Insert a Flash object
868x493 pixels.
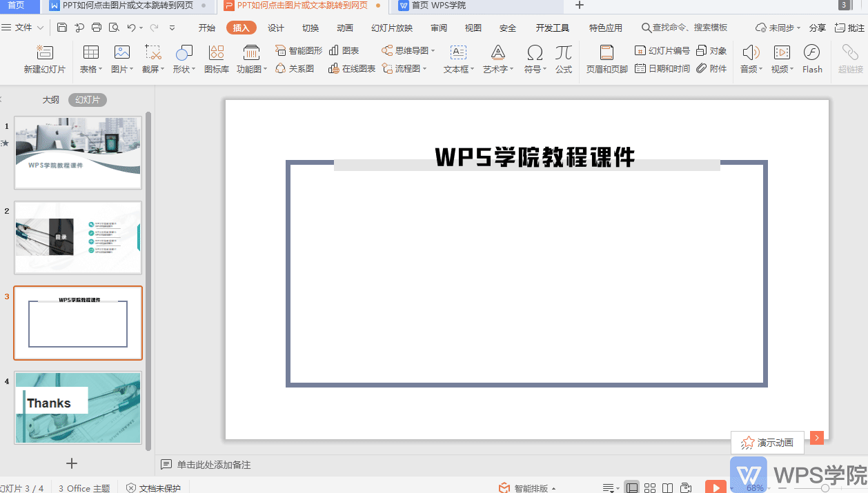(812, 59)
